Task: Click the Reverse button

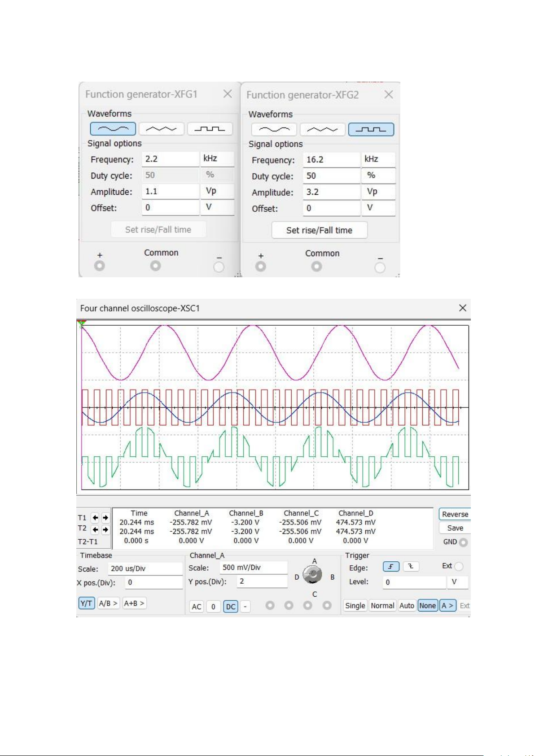Action: [455, 514]
